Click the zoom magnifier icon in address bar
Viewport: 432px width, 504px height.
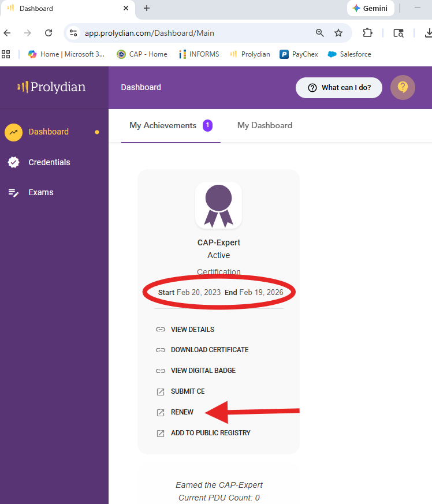(319, 33)
